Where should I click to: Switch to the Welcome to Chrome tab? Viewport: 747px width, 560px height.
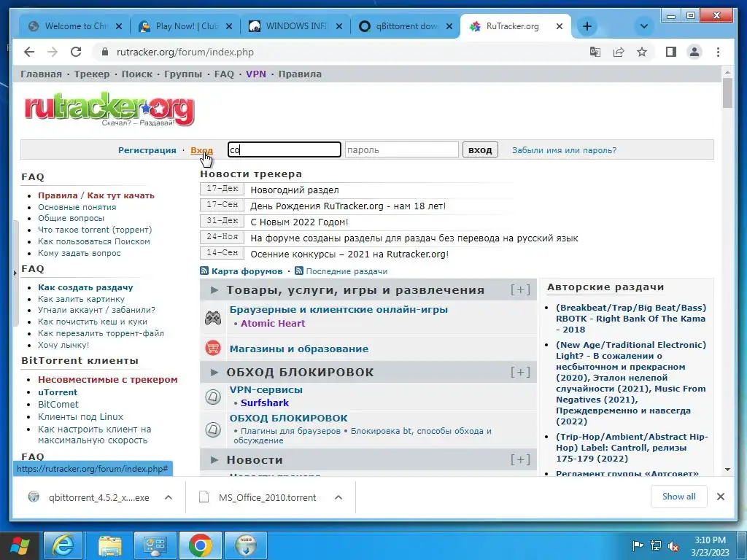74,26
